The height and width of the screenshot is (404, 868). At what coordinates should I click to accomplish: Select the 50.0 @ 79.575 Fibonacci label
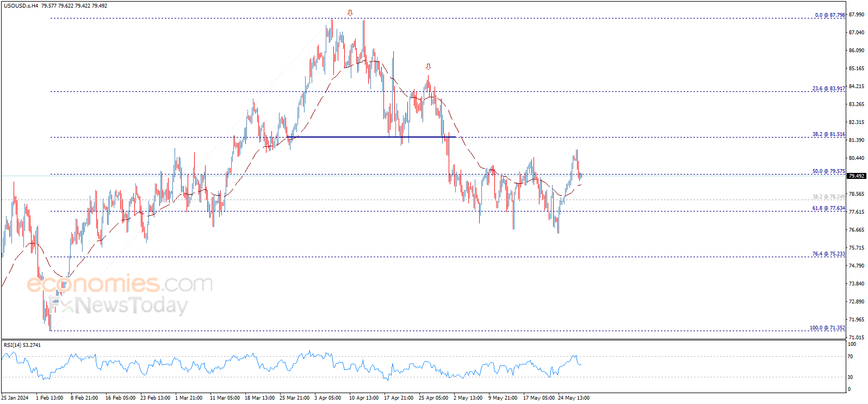[x=829, y=171]
